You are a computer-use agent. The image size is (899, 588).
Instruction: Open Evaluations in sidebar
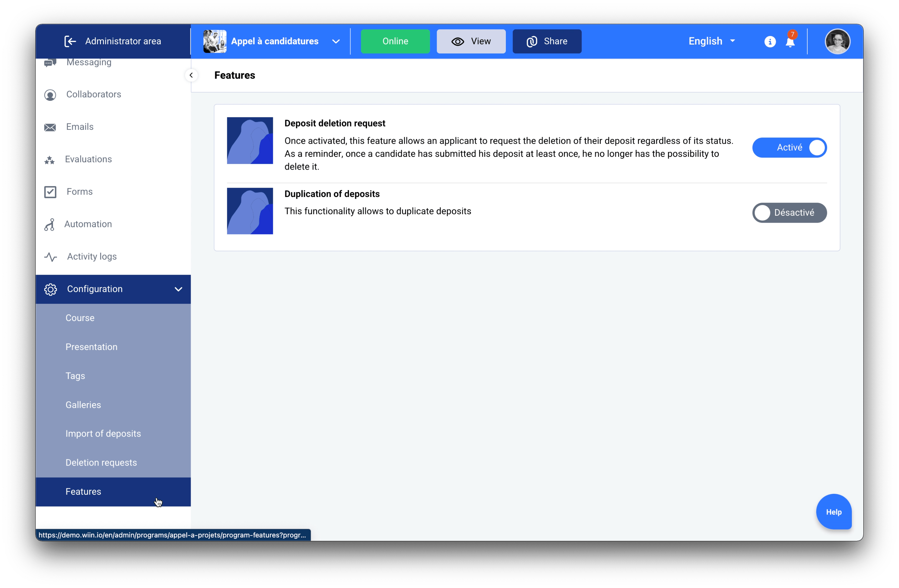point(113,159)
